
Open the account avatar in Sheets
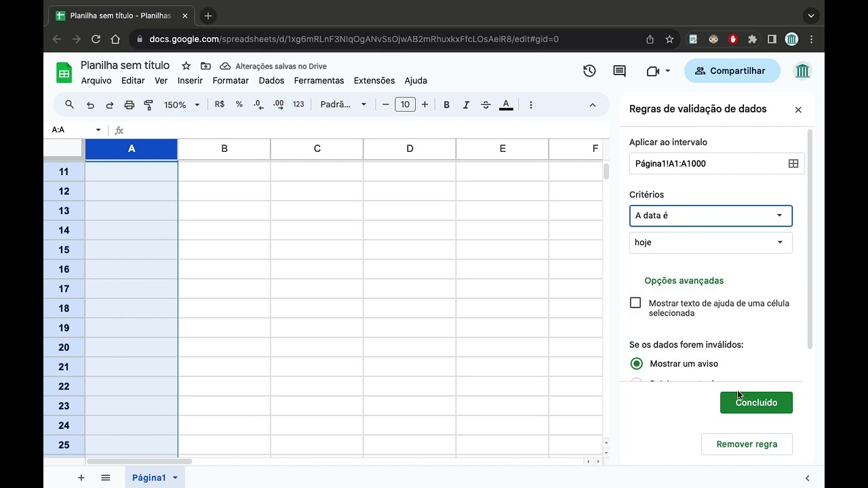tap(802, 71)
